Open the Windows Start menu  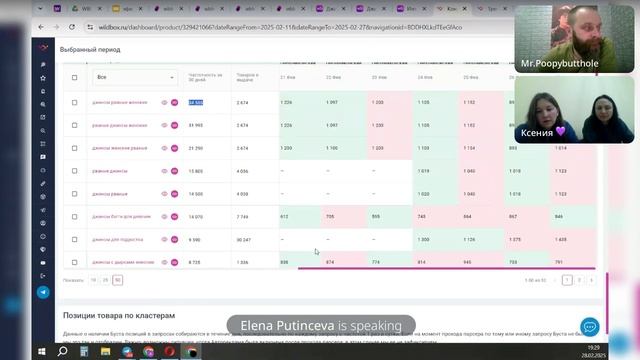[x=42, y=351]
